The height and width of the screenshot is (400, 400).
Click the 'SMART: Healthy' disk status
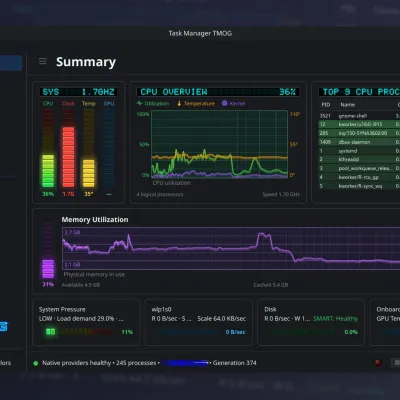point(335,319)
